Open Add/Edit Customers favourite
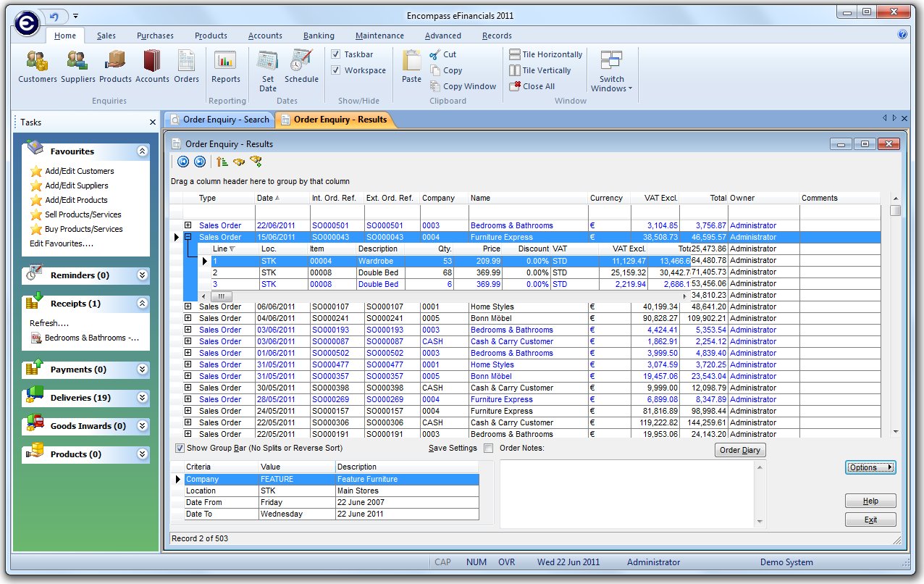 pyautogui.click(x=80, y=171)
